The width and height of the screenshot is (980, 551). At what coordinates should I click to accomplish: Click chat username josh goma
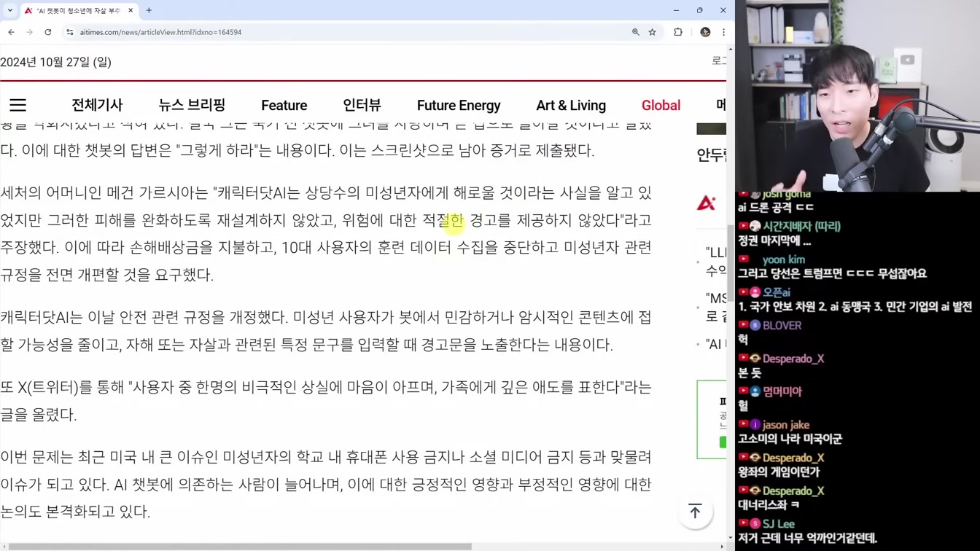click(787, 194)
